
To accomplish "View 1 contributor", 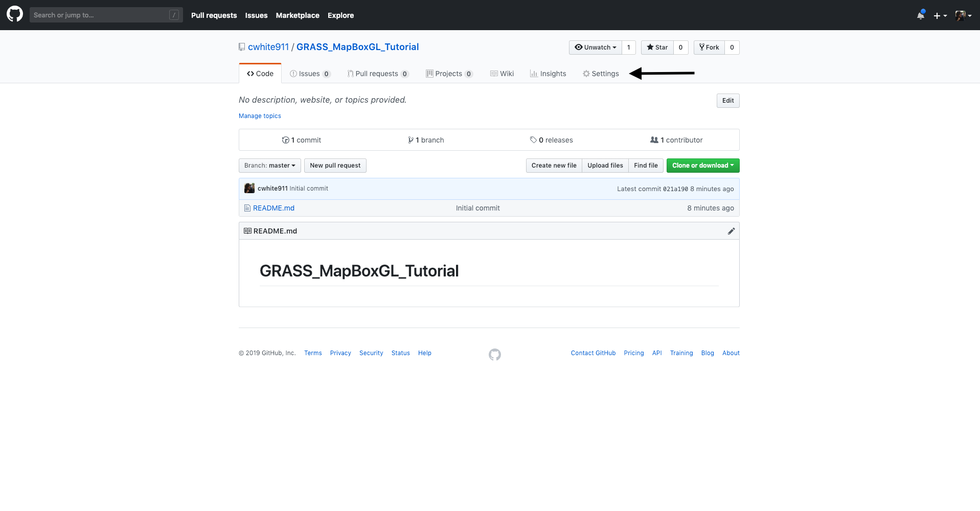I will coord(676,140).
